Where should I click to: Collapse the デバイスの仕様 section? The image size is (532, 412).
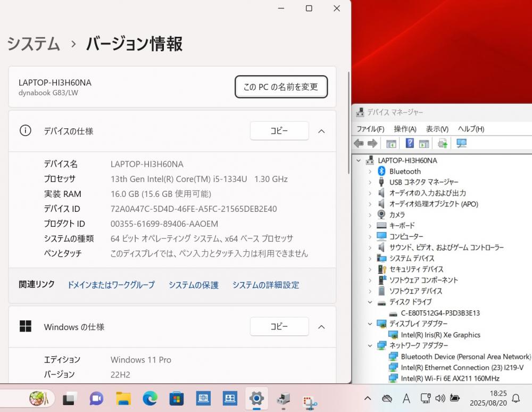coord(321,131)
